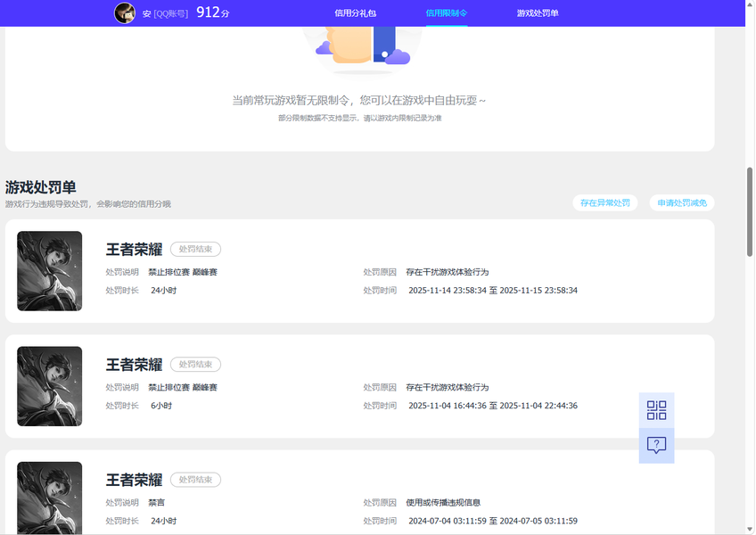
Task: Open game thumbnail of the 2024-07-04 penalty
Action: point(50,498)
